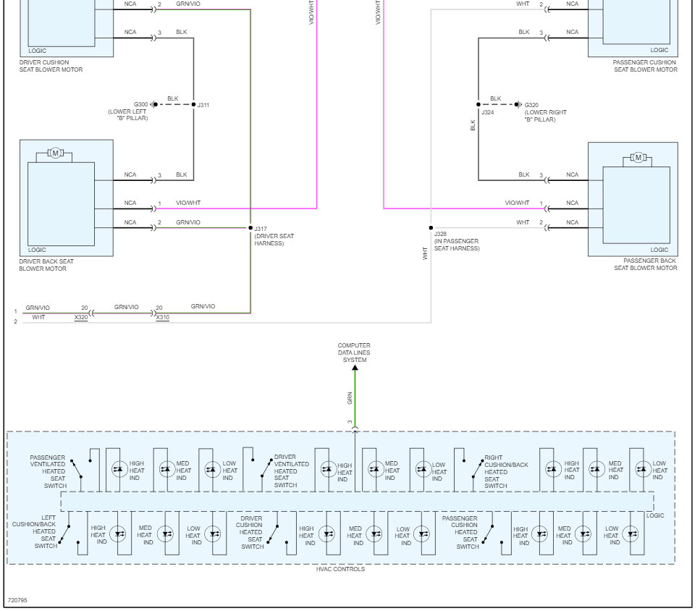Click the High Heat LED beside Right Cushion/Back switch
The width and height of the screenshot is (700, 611).
(553, 469)
